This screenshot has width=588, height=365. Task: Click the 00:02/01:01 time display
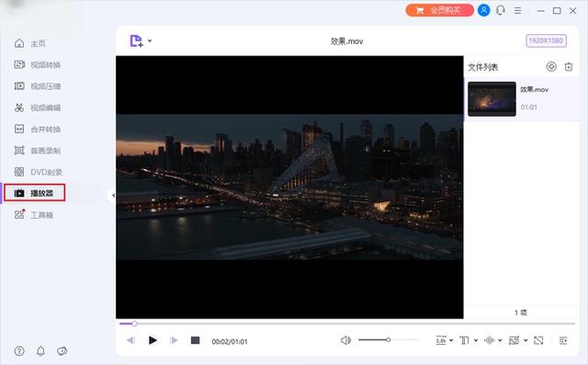pyautogui.click(x=230, y=342)
